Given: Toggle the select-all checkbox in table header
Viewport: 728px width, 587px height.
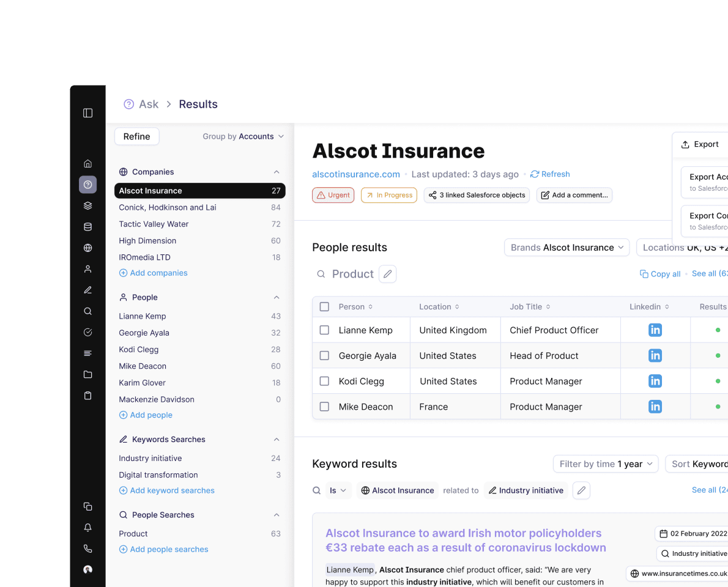Looking at the screenshot, I should [324, 307].
